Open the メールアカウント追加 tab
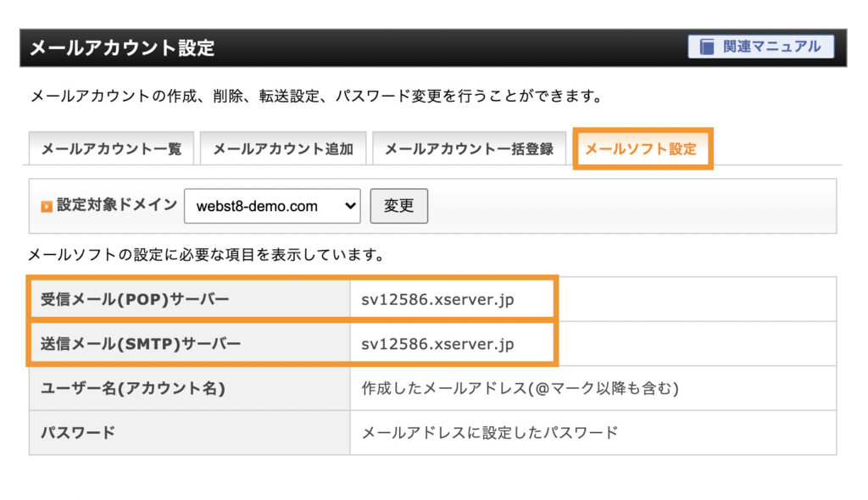Image resolution: width=868 pixels, height=500 pixels. [282, 149]
